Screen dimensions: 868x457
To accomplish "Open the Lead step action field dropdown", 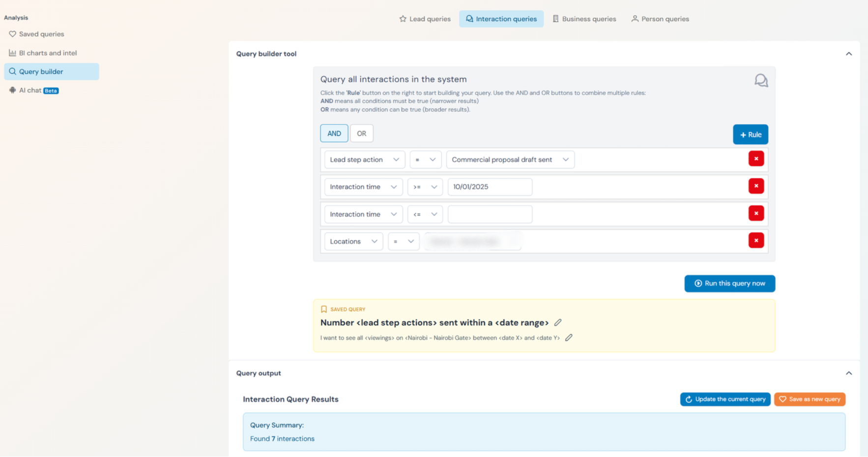I will pyautogui.click(x=364, y=160).
